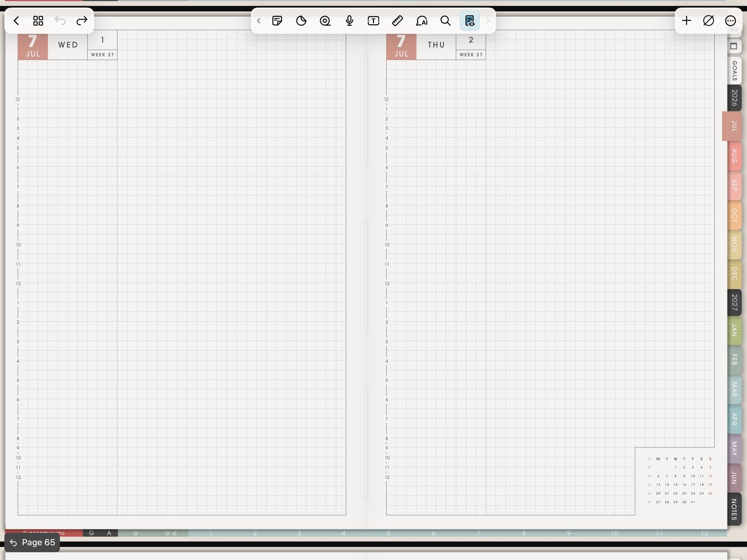Click the 7 JUL block on Thursday page
The image size is (747, 560).
click(x=401, y=46)
